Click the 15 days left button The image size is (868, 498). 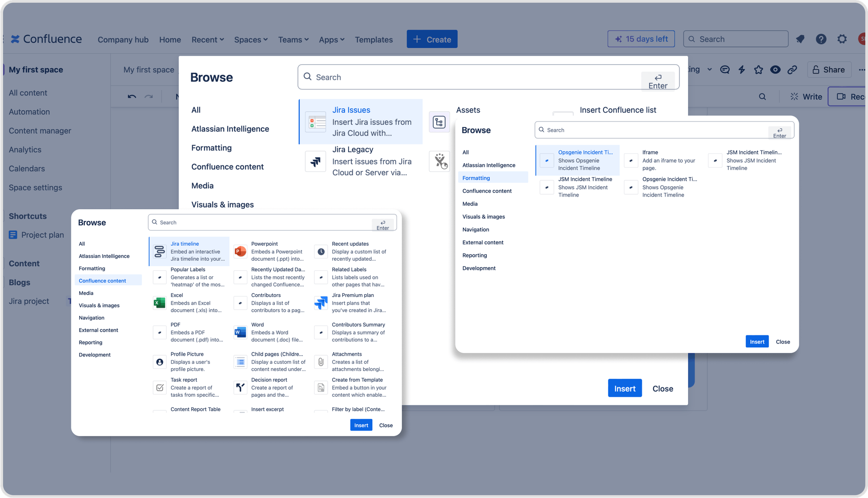(641, 39)
